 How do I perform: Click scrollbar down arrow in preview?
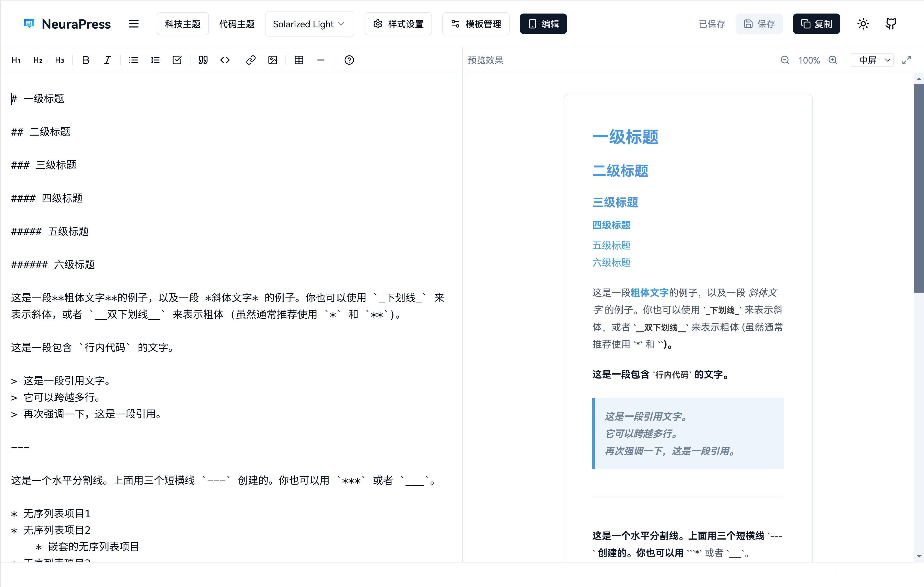(919, 556)
